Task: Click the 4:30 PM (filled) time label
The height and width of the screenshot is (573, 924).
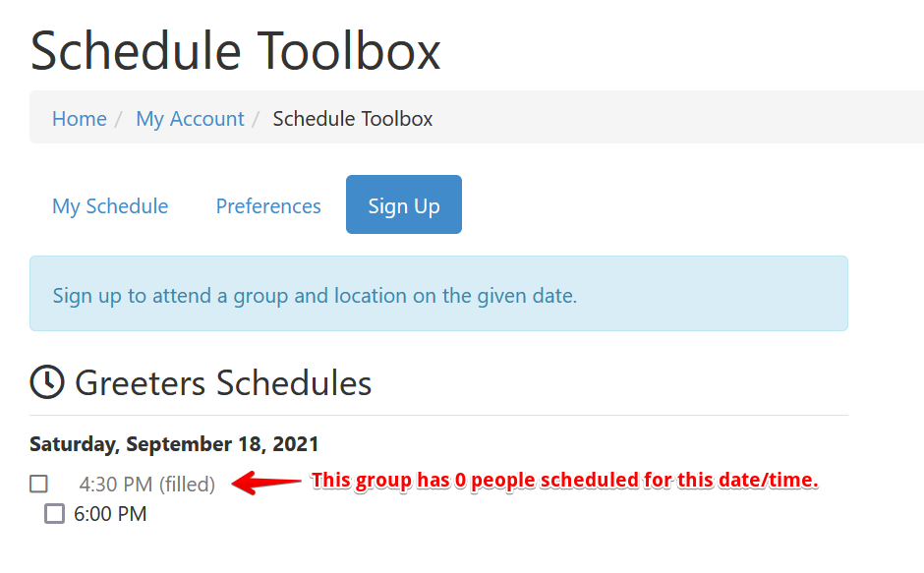Action: 147,484
